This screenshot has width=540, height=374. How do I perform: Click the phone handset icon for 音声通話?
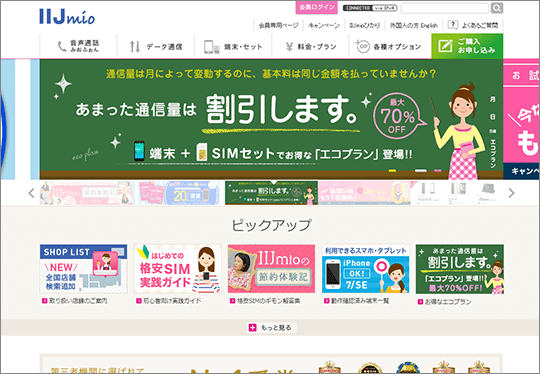coord(62,46)
